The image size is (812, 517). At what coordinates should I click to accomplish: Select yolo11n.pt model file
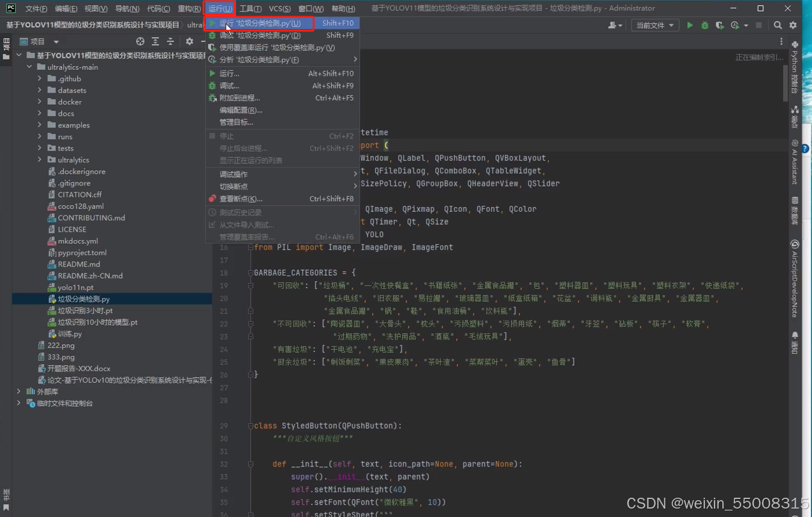click(x=75, y=288)
